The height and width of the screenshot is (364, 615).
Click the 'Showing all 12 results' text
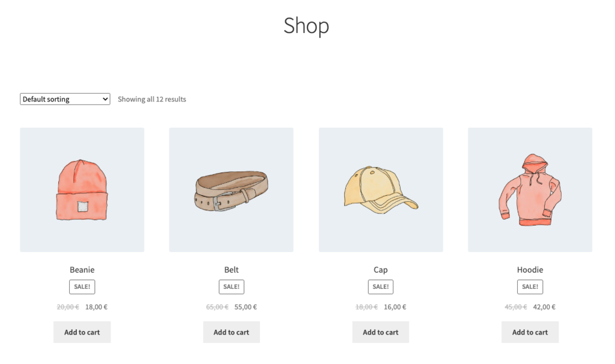(151, 99)
